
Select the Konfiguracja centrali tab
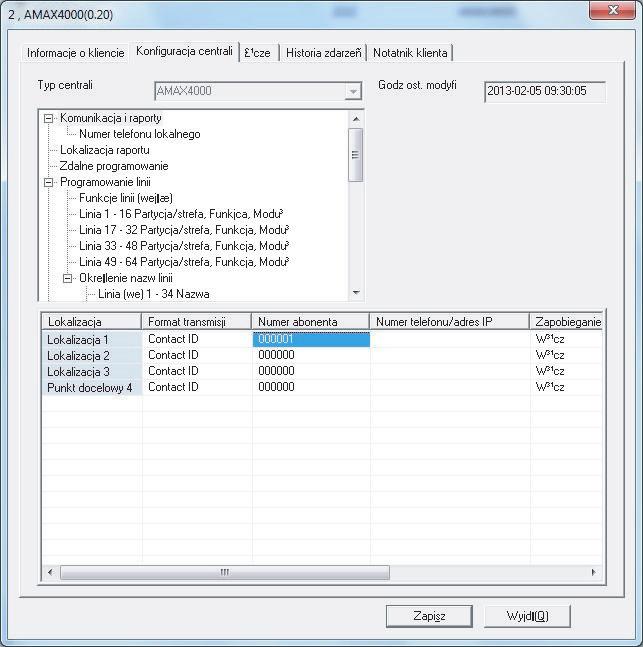(x=184, y=51)
